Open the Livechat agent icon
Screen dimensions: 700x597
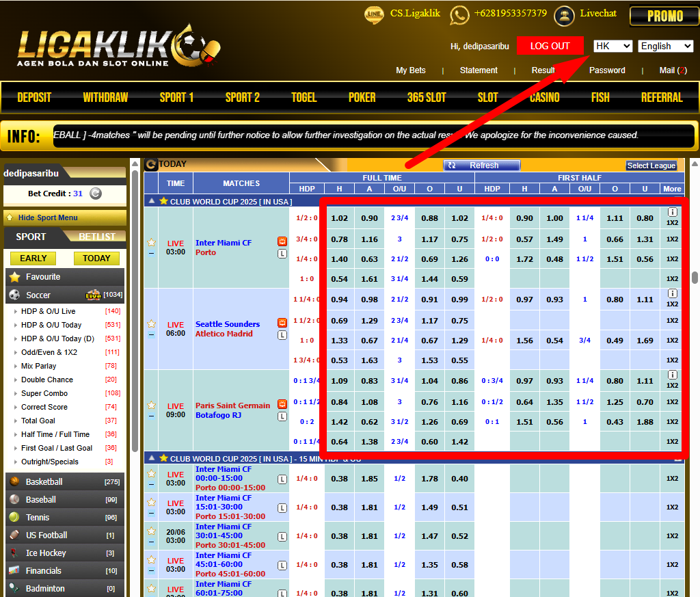click(x=564, y=16)
